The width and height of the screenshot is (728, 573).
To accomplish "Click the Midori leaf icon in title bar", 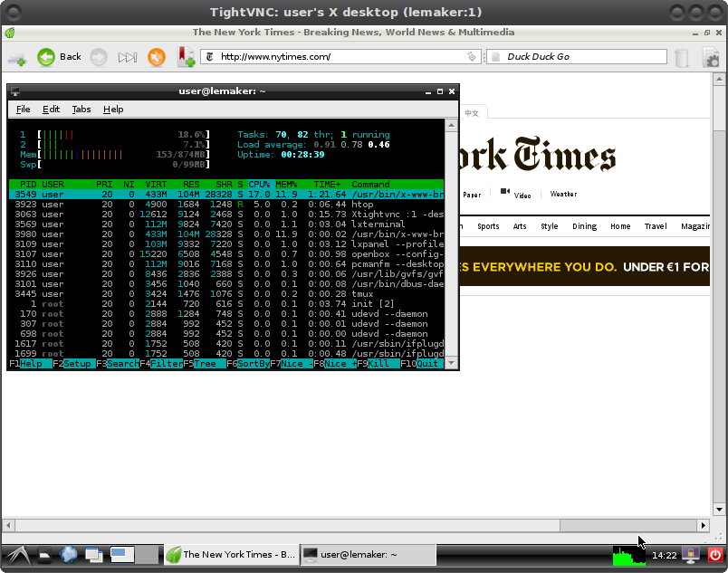I will [x=9, y=33].
